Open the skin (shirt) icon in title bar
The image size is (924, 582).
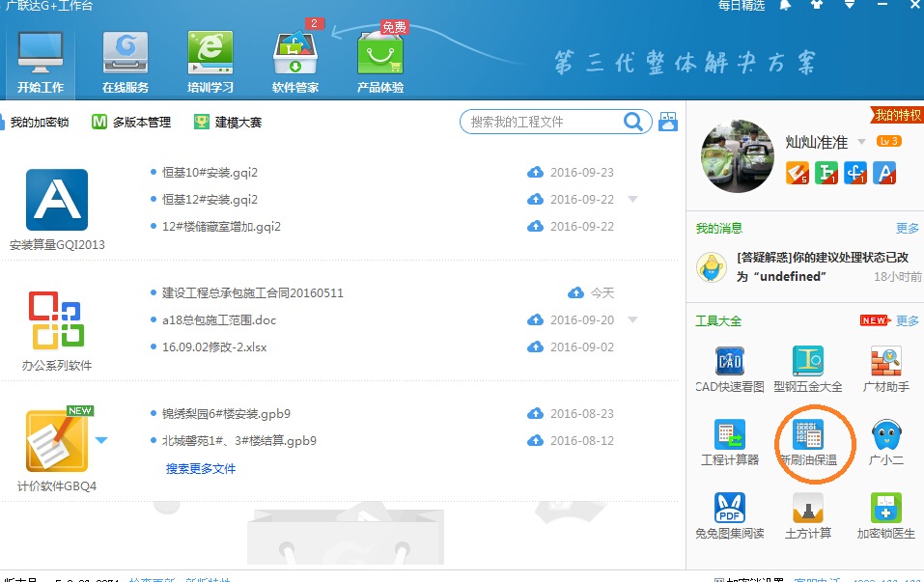pos(817,5)
